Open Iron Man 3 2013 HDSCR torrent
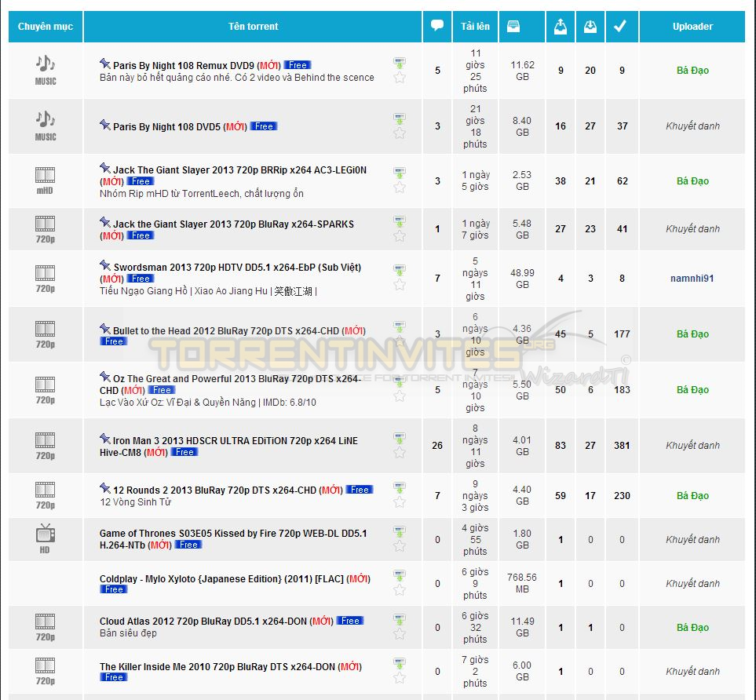The image size is (756, 700). coord(228,447)
